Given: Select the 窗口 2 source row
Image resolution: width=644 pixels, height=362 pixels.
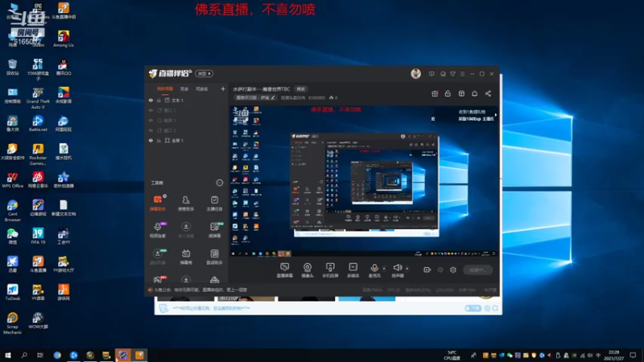Looking at the screenshot, I should (x=186, y=130).
